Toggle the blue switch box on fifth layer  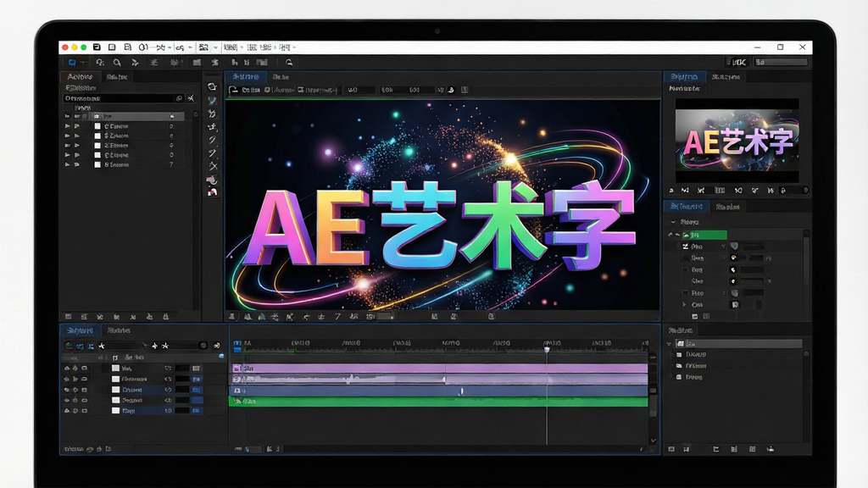(x=196, y=411)
